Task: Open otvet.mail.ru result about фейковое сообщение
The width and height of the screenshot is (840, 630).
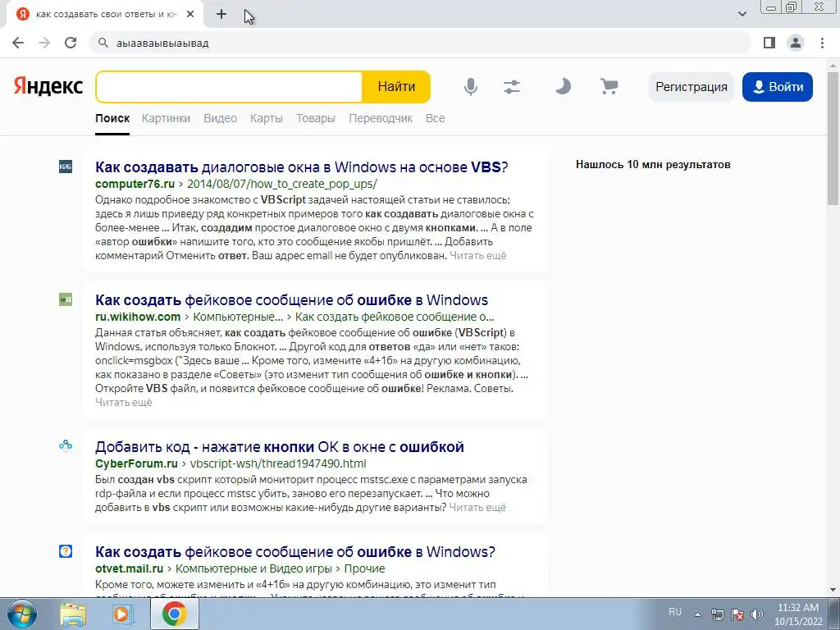Action: tap(295, 552)
